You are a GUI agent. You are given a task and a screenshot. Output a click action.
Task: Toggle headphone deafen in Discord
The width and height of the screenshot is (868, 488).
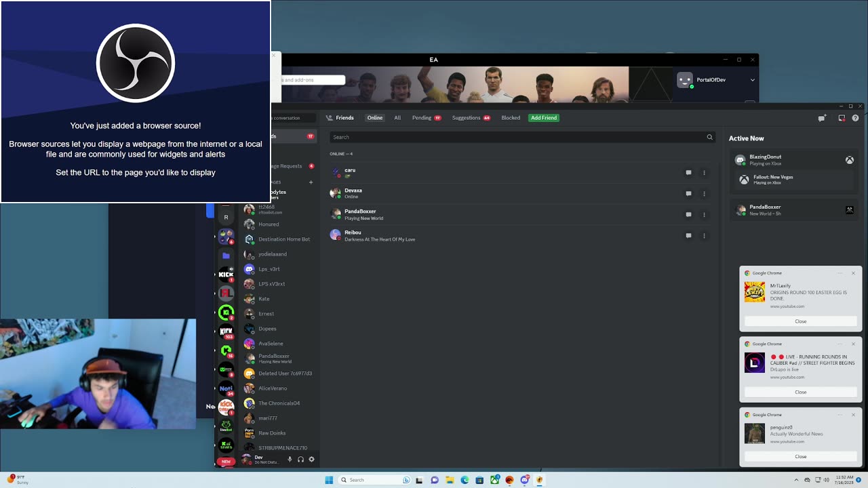[x=300, y=460]
